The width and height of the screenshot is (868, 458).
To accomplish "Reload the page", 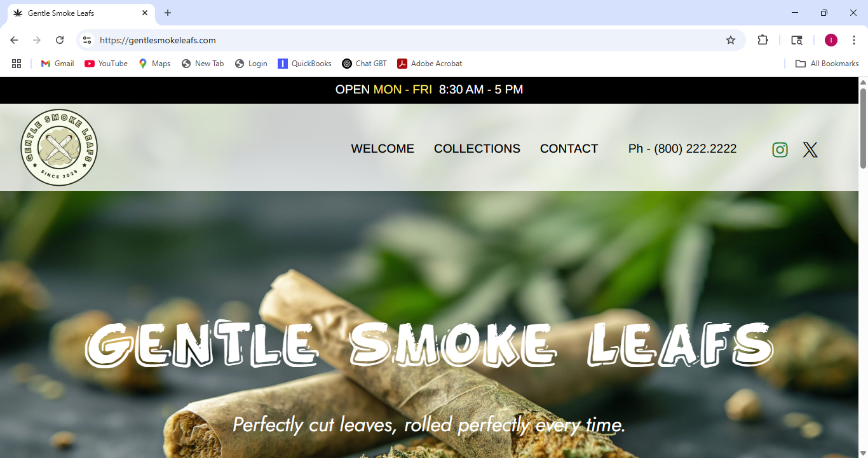I will tap(60, 40).
